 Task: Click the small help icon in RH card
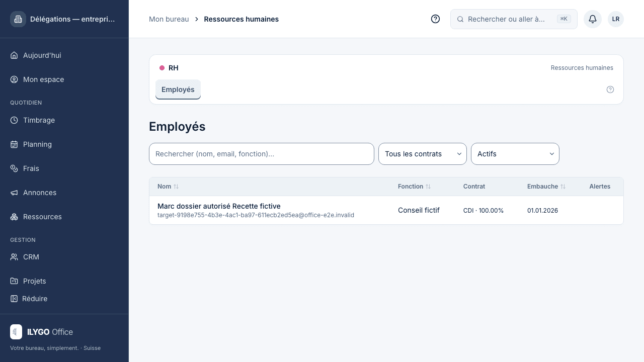click(x=610, y=89)
